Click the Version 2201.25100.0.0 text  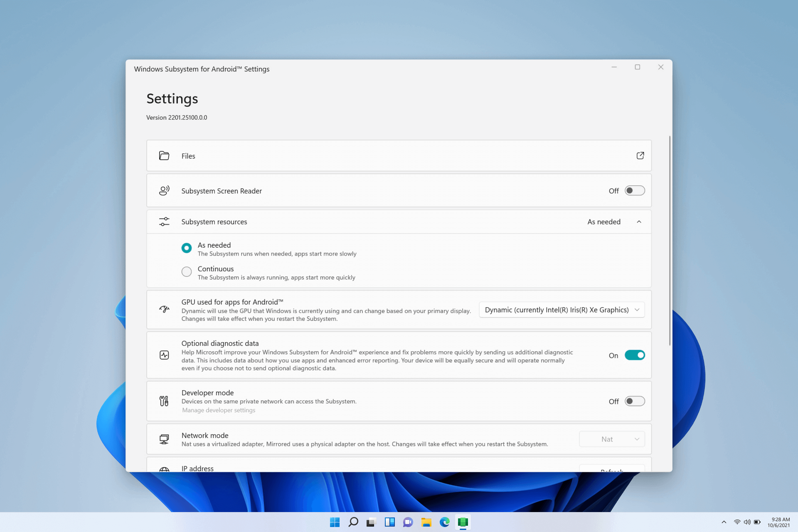177,118
